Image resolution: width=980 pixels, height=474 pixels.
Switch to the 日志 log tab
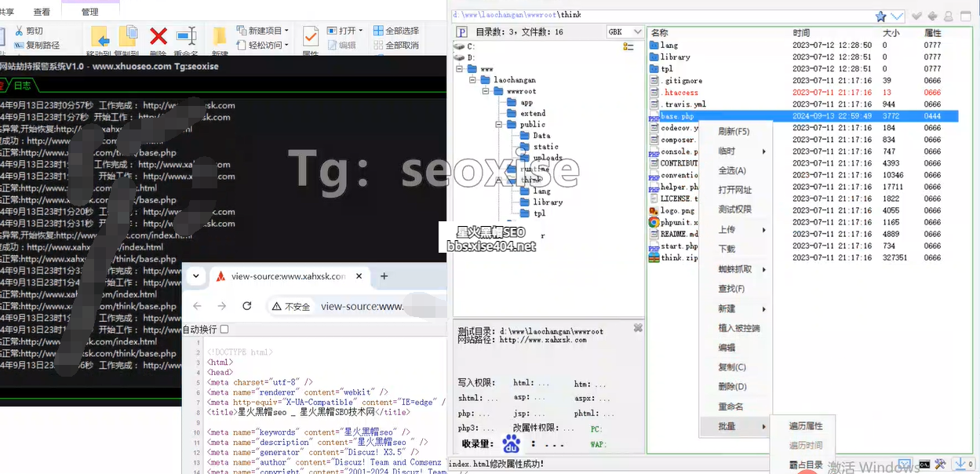pyautogui.click(x=22, y=86)
